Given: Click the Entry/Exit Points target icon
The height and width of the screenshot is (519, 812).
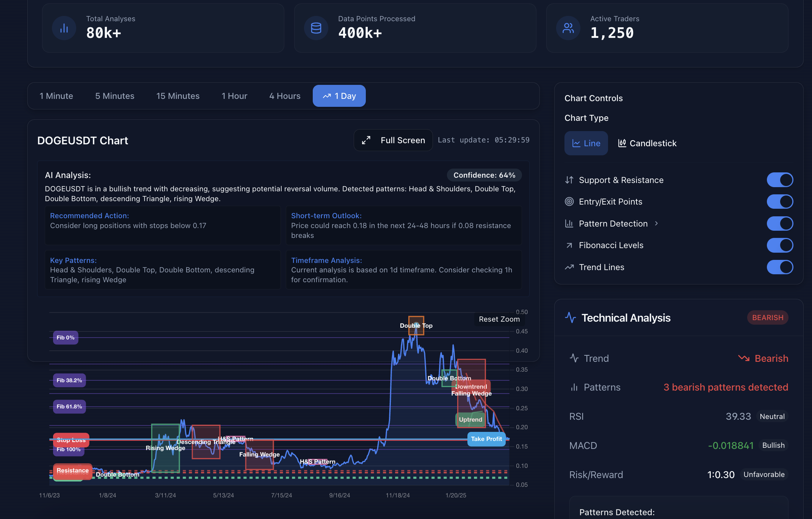Looking at the screenshot, I should [569, 202].
